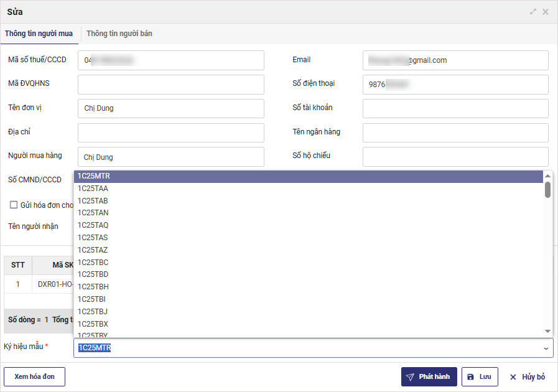Click the expand dialog arrows icon
This screenshot has width=558, height=392.
point(533,12)
